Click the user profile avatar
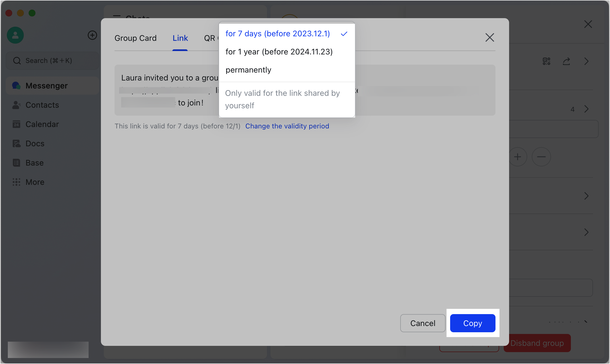 [x=15, y=35]
